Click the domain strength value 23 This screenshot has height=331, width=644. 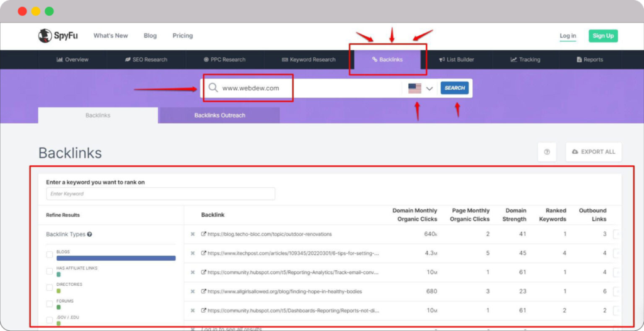(523, 291)
